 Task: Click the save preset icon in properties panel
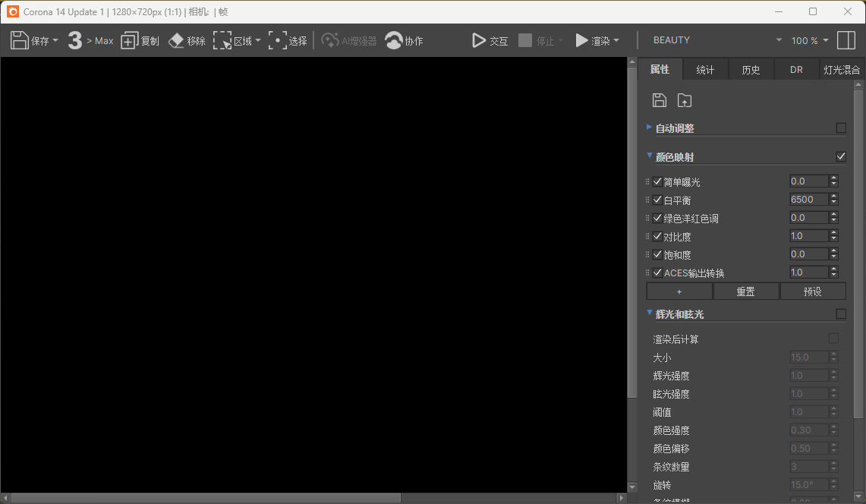tap(659, 99)
